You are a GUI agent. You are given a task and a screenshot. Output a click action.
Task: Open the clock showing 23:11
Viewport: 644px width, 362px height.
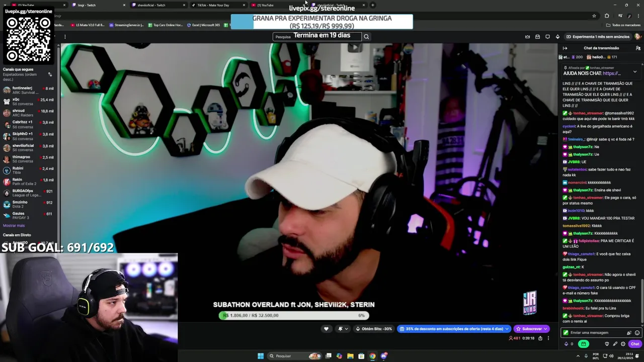(626, 356)
